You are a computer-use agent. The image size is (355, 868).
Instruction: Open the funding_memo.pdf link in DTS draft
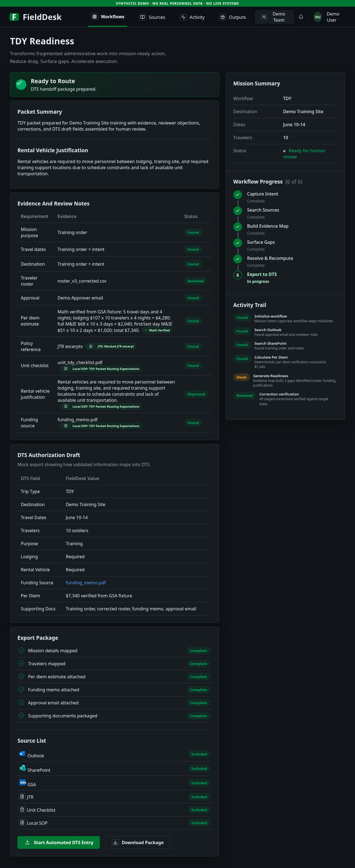(86, 583)
